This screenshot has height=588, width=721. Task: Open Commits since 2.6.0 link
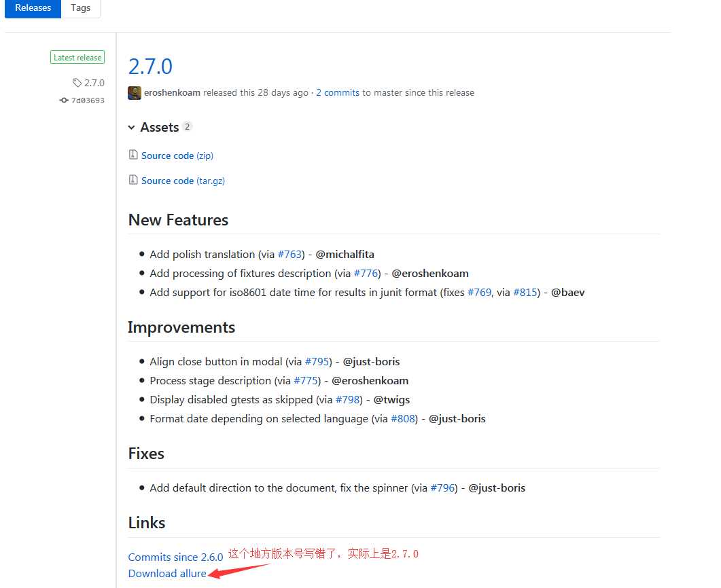click(x=175, y=557)
